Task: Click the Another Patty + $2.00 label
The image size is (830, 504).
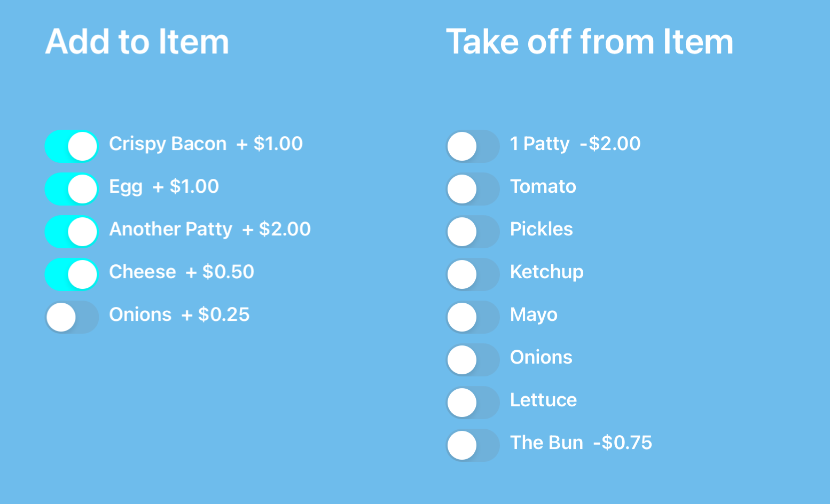Action: coord(210,229)
